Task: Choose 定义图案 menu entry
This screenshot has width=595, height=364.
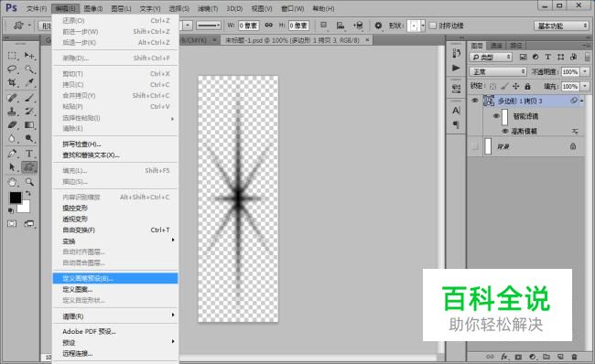Action: (115, 289)
